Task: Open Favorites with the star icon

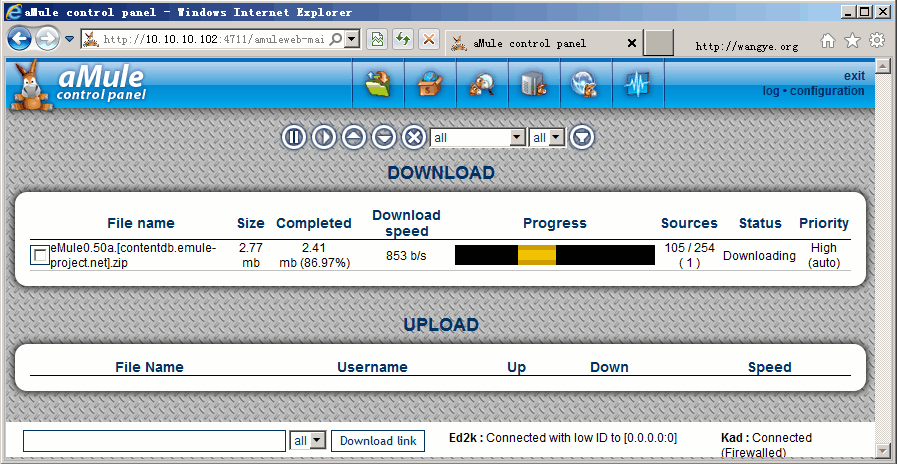Action: (x=852, y=40)
